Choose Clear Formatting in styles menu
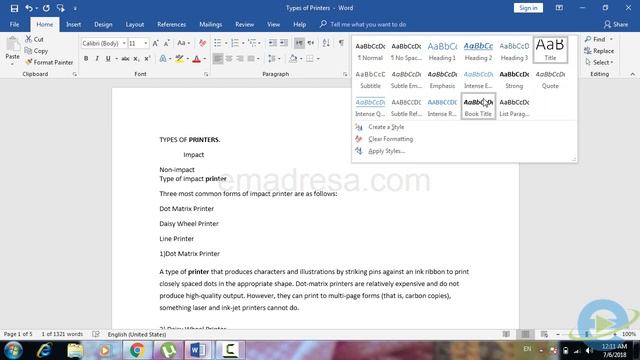The height and width of the screenshot is (360, 640). tap(390, 139)
